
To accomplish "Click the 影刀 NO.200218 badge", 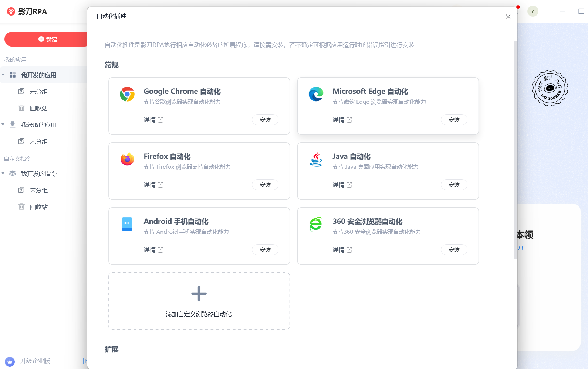I will click(x=550, y=88).
